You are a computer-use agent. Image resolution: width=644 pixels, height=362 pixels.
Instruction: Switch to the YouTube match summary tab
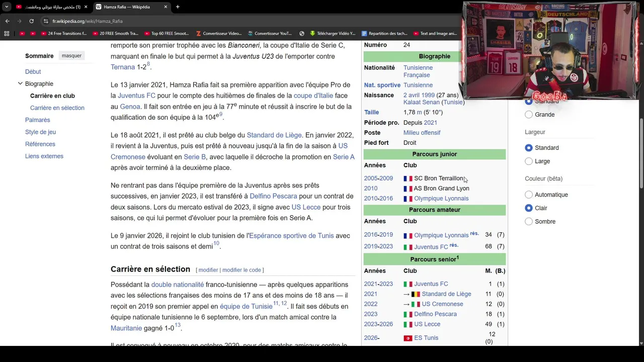pyautogui.click(x=50, y=7)
